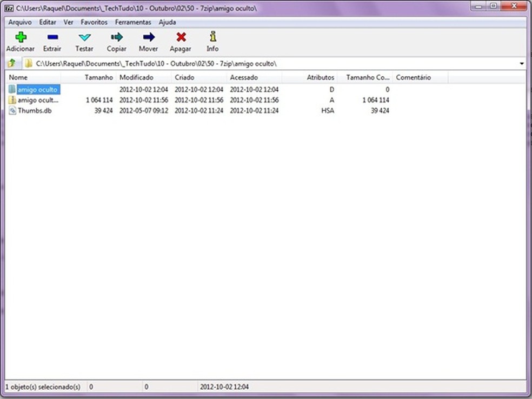532x399 pixels.
Task: Sort by the Tamanho column header
Action: pyautogui.click(x=89, y=77)
